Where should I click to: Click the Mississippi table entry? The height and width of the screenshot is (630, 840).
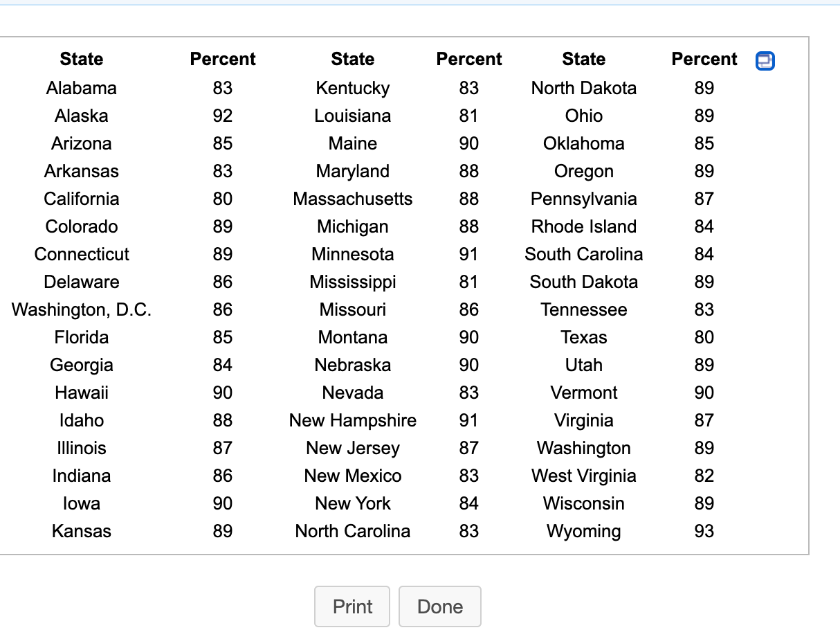point(353,282)
